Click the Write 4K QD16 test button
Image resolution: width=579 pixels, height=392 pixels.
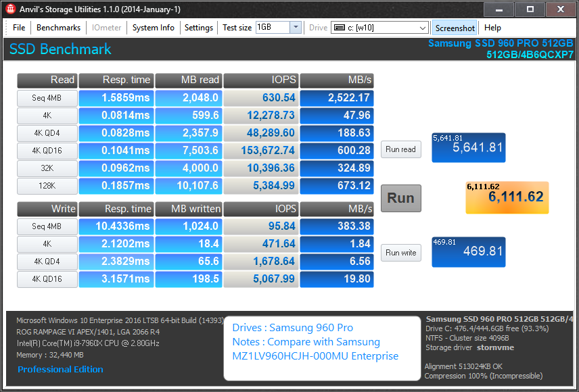coord(47,279)
